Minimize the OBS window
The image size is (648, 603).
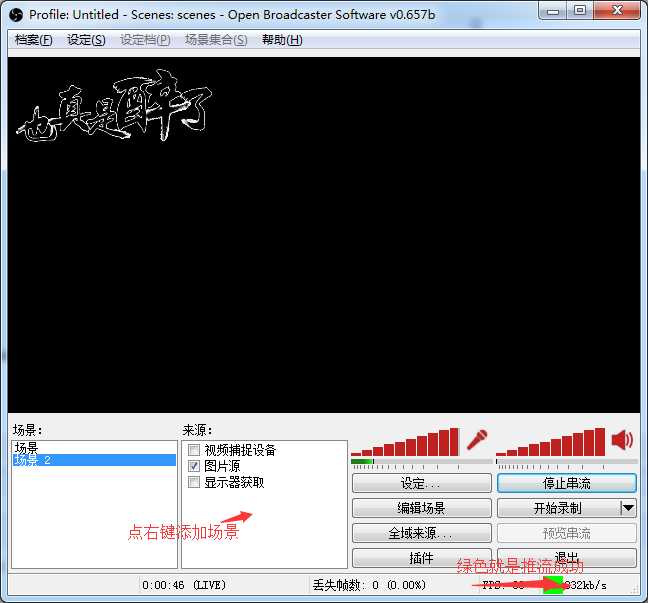click(x=553, y=10)
